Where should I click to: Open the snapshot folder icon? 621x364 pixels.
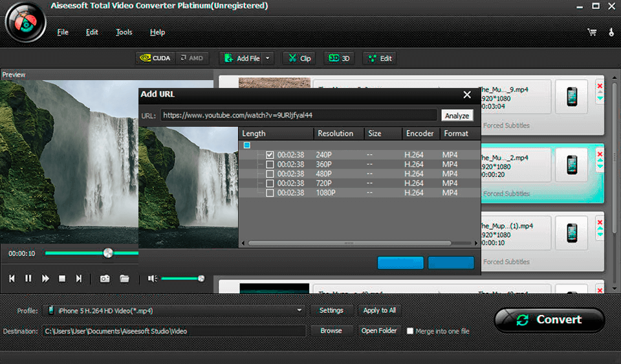(x=124, y=279)
